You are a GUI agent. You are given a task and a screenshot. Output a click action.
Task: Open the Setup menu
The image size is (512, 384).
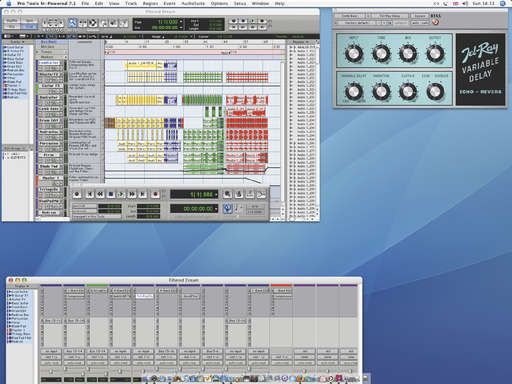tap(240, 3)
